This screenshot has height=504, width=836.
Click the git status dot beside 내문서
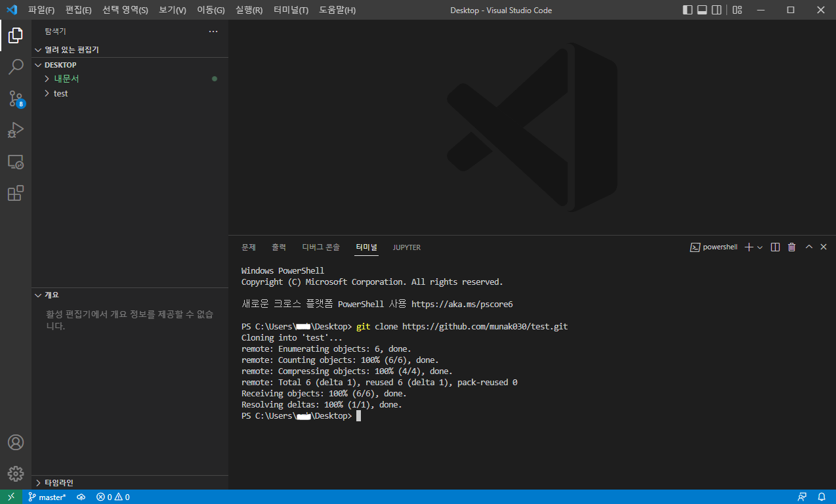tap(215, 79)
